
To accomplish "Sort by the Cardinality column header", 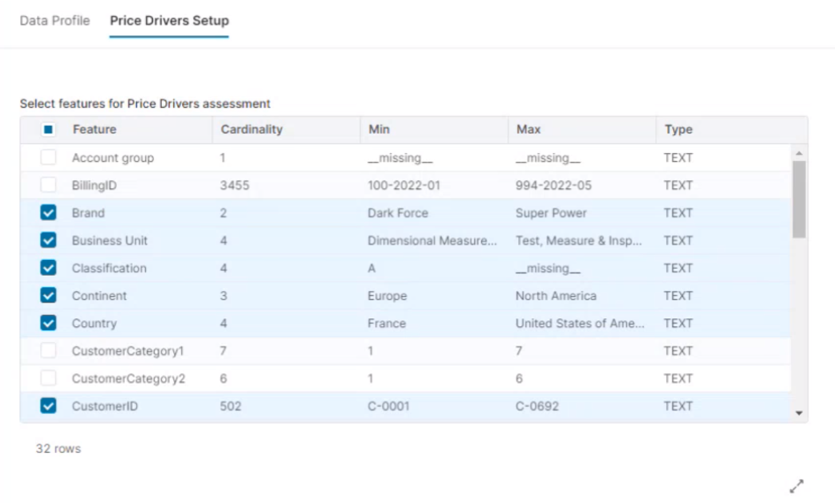I will click(251, 130).
